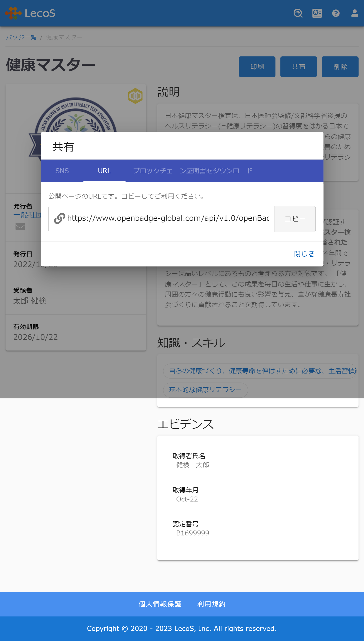Click the 削除 button
This screenshot has height=641, width=364.
(340, 66)
